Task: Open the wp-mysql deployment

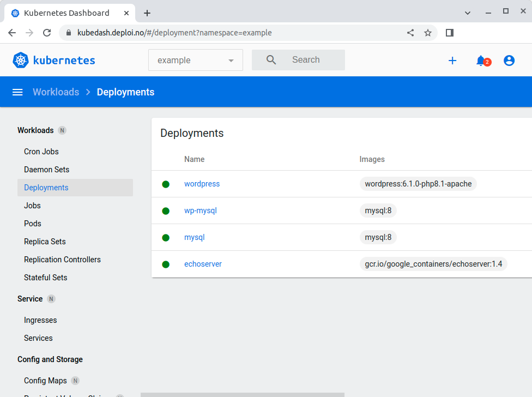Action: coord(201,210)
